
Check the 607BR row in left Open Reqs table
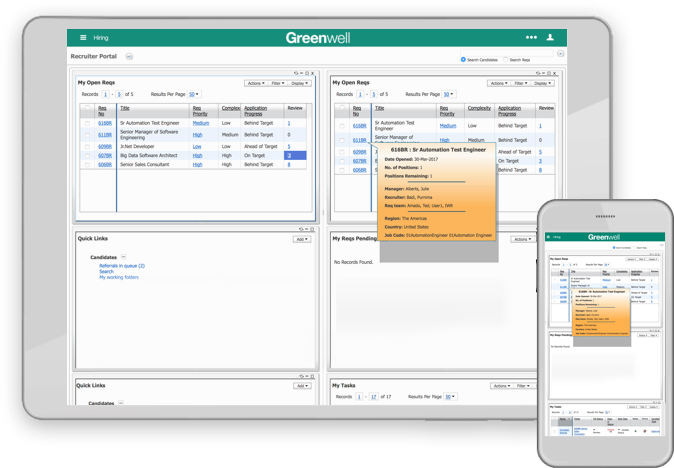(x=87, y=156)
